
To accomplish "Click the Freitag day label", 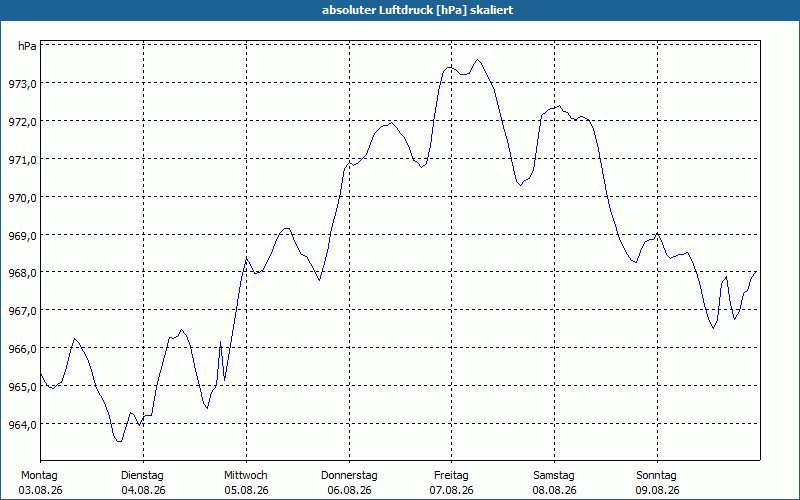I will coord(451,475).
